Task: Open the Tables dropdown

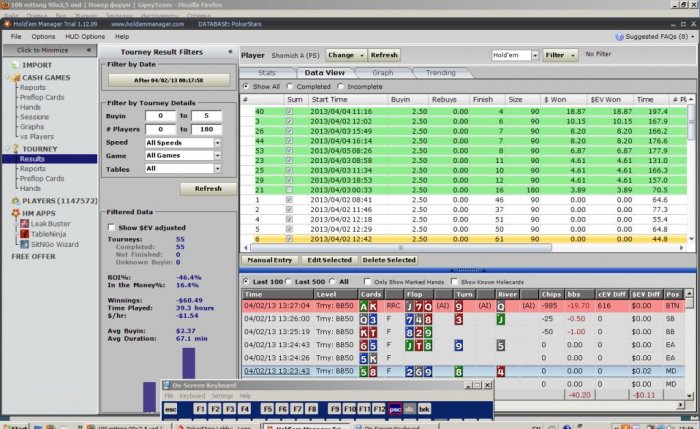Action: click(x=217, y=169)
